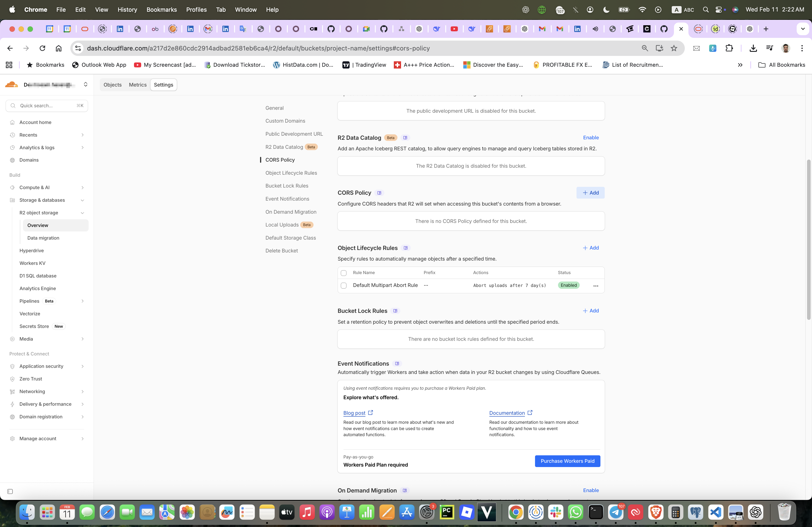The width and height of the screenshot is (812, 527).
Task: Click docs icon next to Object Lifecycle Rules
Action: (406, 248)
